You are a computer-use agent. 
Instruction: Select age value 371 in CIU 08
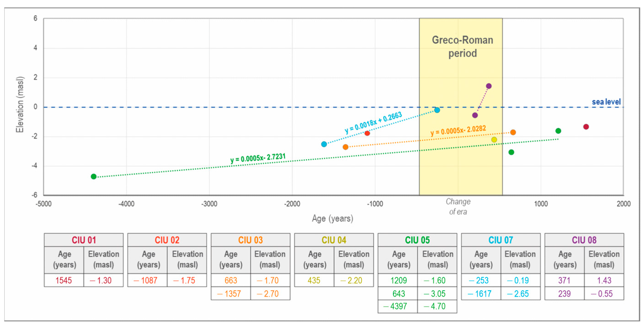tap(564, 280)
